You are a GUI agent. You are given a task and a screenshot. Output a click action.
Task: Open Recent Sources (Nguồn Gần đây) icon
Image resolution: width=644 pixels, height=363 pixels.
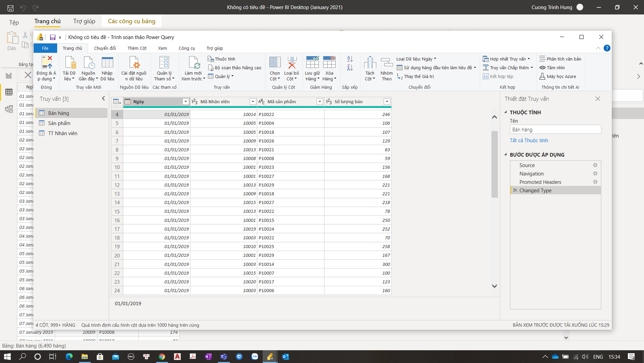pyautogui.click(x=88, y=63)
